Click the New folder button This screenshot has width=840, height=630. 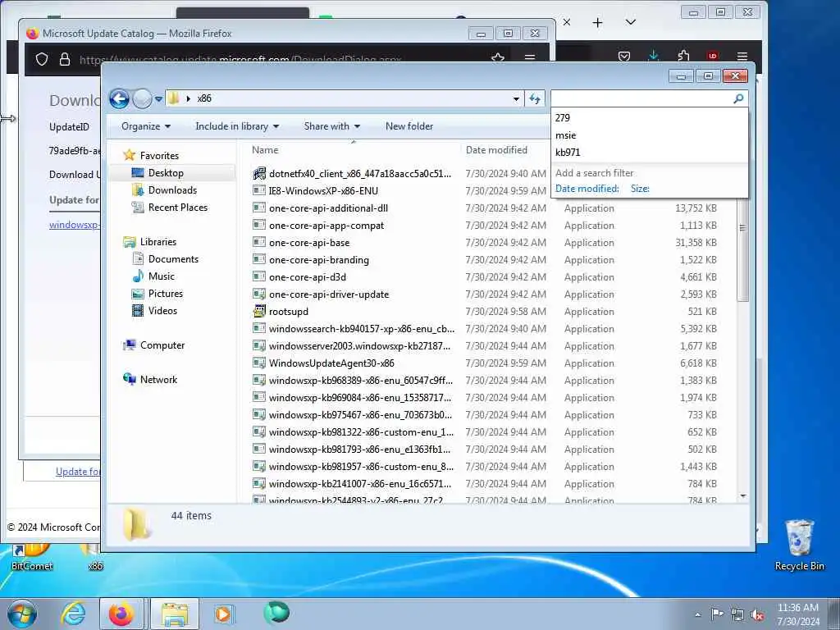click(x=409, y=126)
